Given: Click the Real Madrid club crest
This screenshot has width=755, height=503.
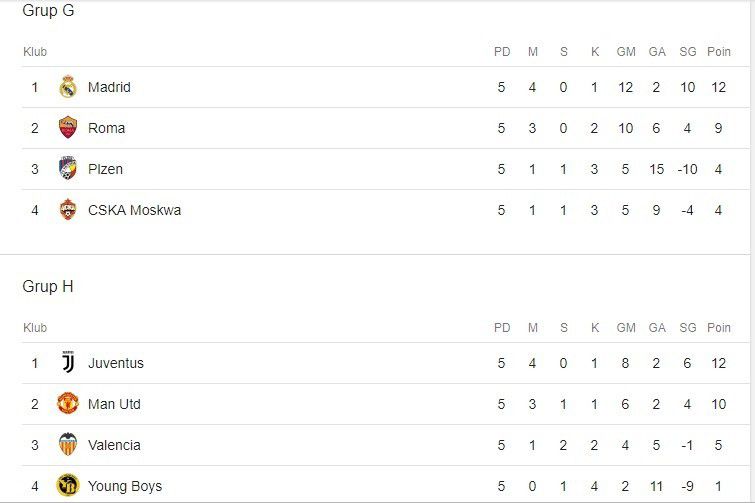Looking at the screenshot, I should [68, 87].
